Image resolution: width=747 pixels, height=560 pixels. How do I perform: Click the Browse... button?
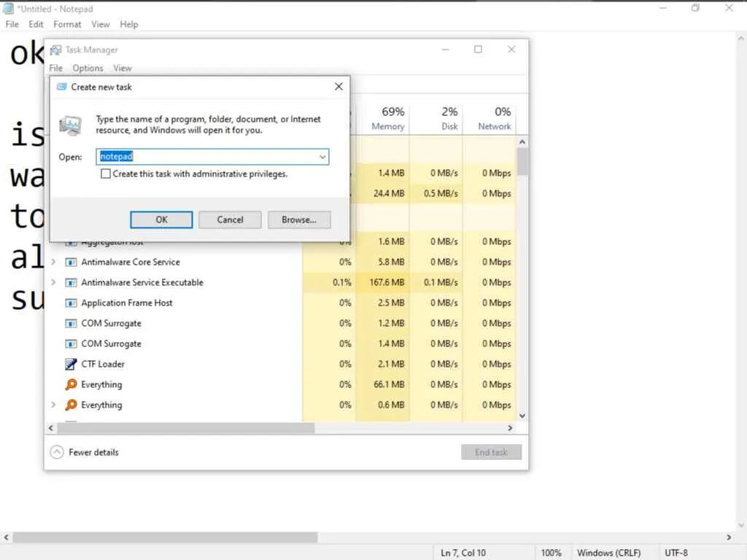[298, 220]
